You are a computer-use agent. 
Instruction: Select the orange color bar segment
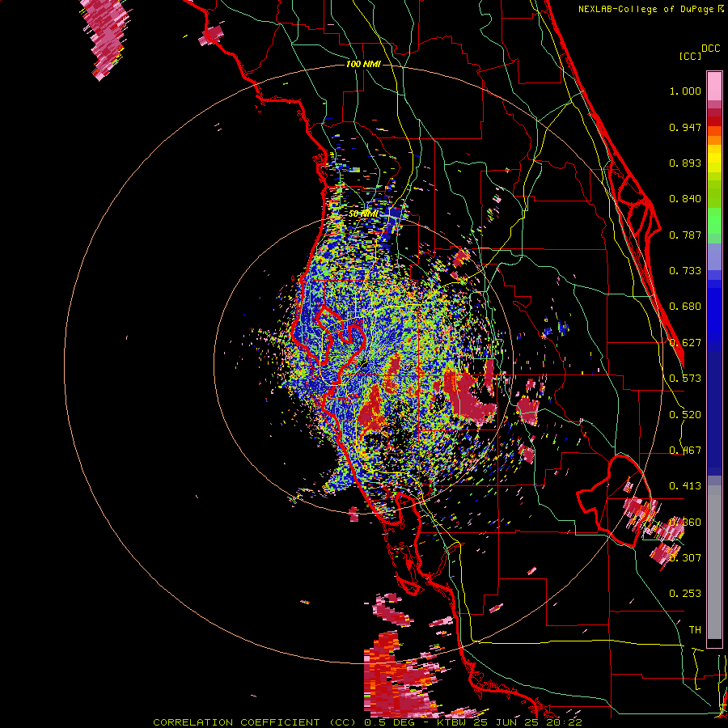click(714, 140)
